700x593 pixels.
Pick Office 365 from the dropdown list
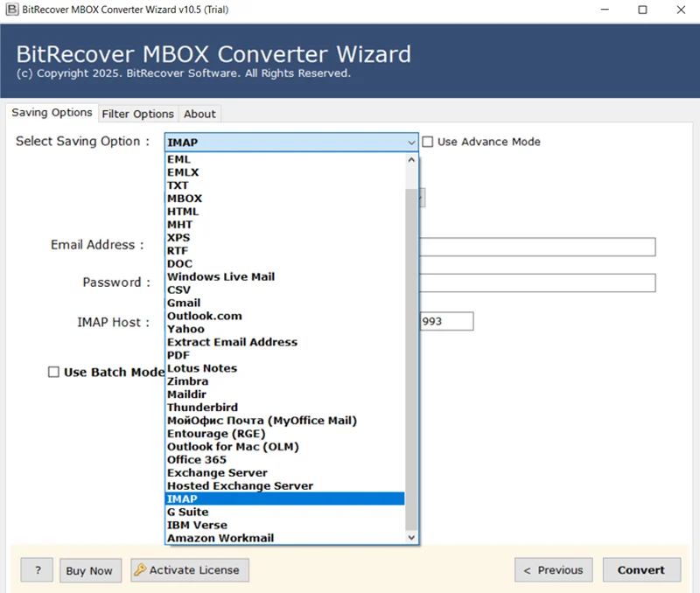point(197,459)
